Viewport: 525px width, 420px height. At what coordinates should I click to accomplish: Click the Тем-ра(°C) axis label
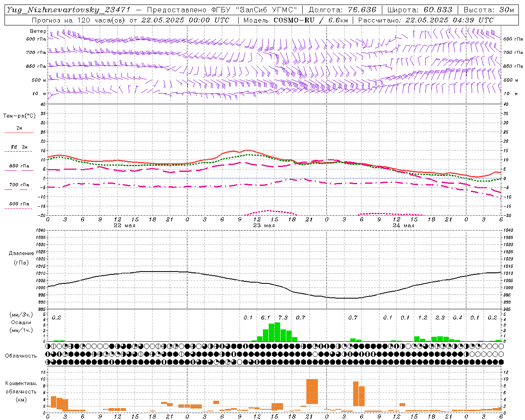(19, 116)
